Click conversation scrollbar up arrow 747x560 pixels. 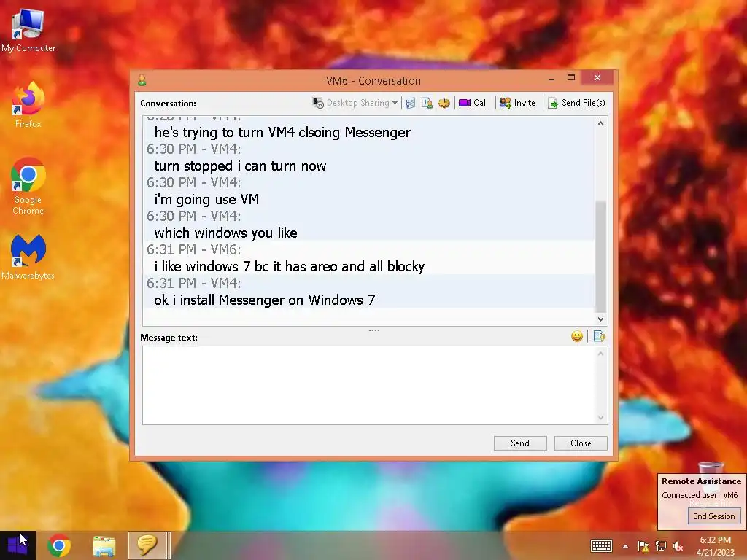(x=601, y=123)
